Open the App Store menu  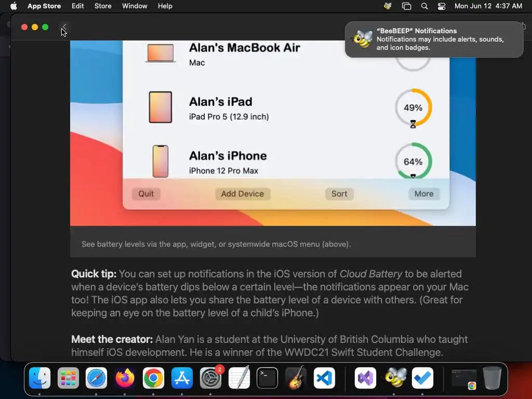pos(44,6)
